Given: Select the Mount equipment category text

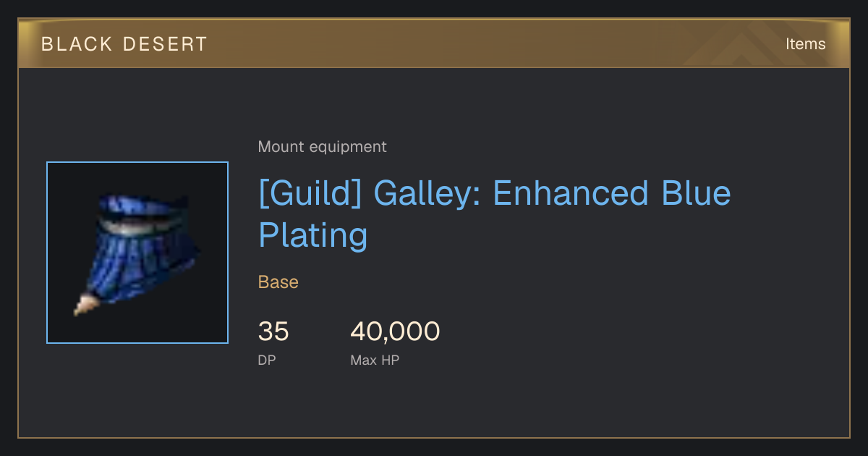Looking at the screenshot, I should (322, 147).
